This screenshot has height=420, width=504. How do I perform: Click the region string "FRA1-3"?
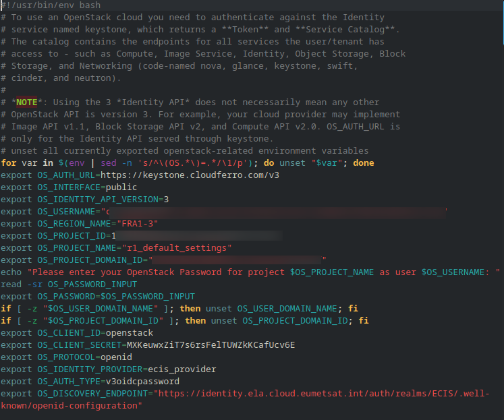(137, 224)
